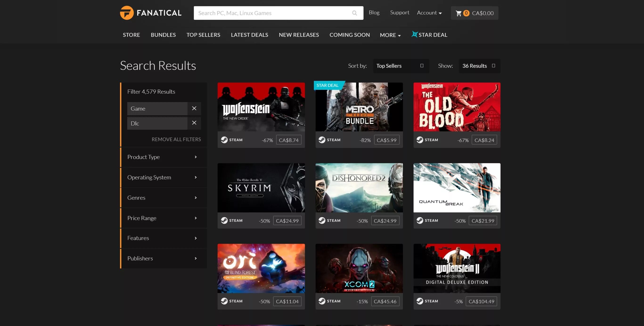The height and width of the screenshot is (326, 644).
Task: Click the Fanatical logo icon
Action: 127,13
